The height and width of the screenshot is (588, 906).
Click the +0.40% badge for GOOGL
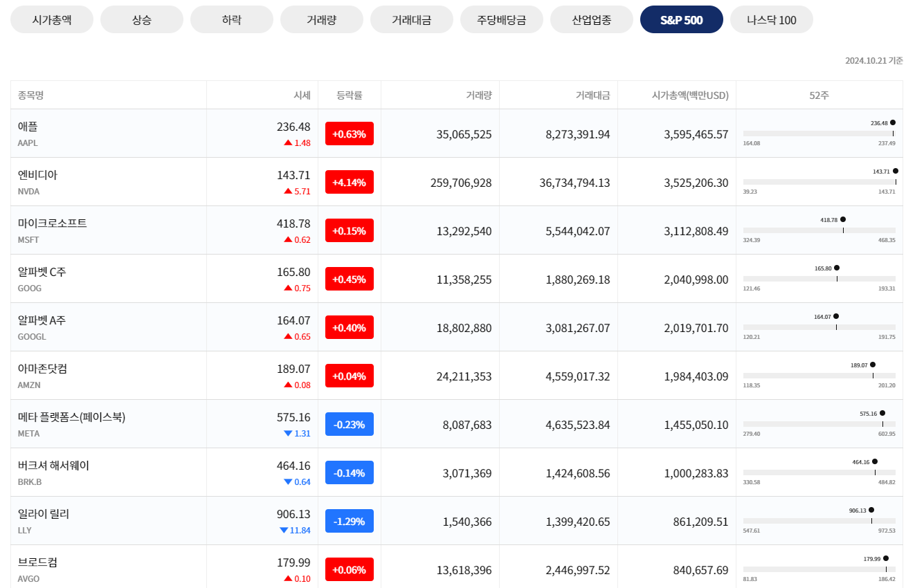(349, 327)
